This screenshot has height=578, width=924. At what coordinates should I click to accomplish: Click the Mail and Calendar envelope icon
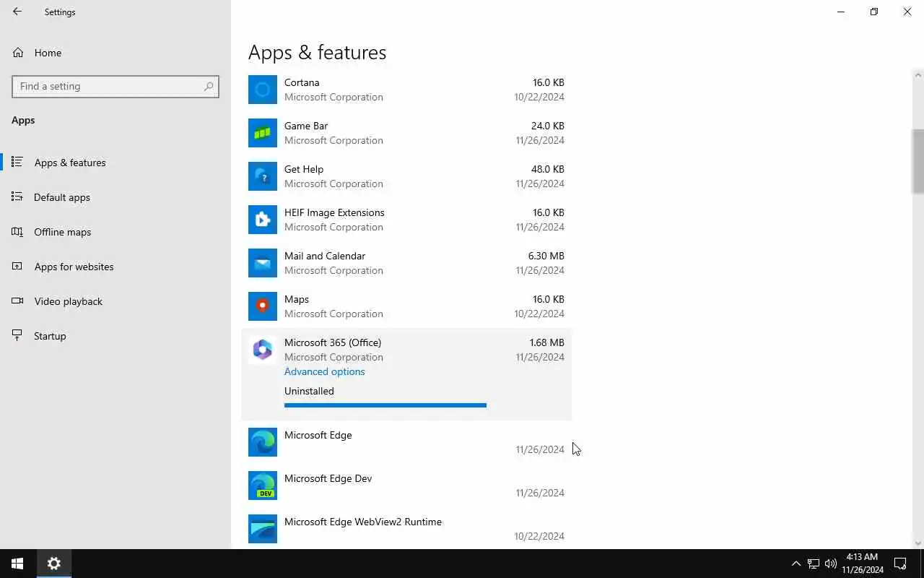263,263
